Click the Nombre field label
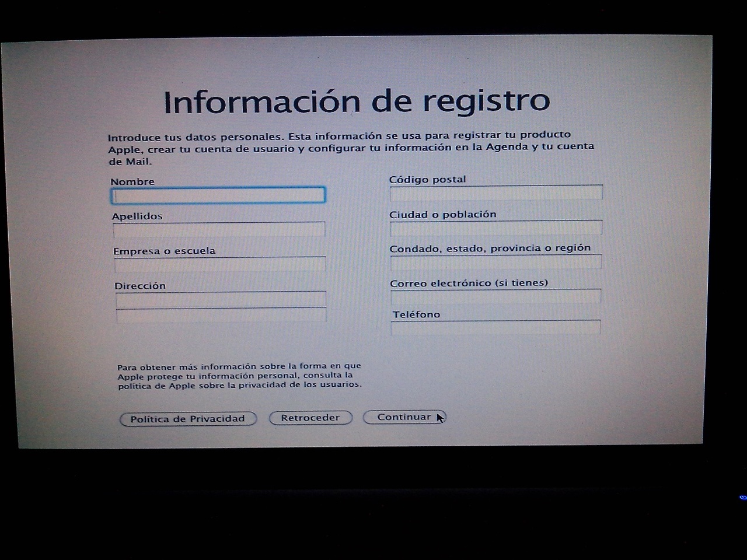Screen dimensions: 747x560 pos(132,181)
